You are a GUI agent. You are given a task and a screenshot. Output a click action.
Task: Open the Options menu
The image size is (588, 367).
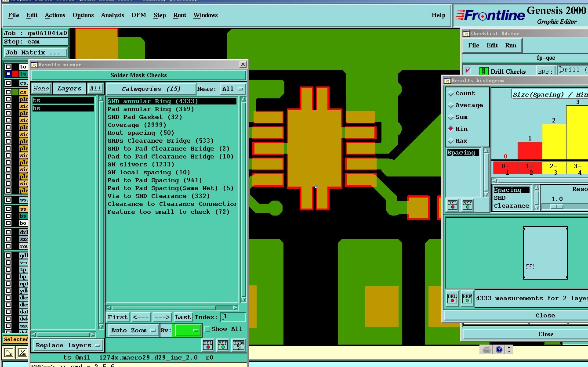tap(83, 15)
